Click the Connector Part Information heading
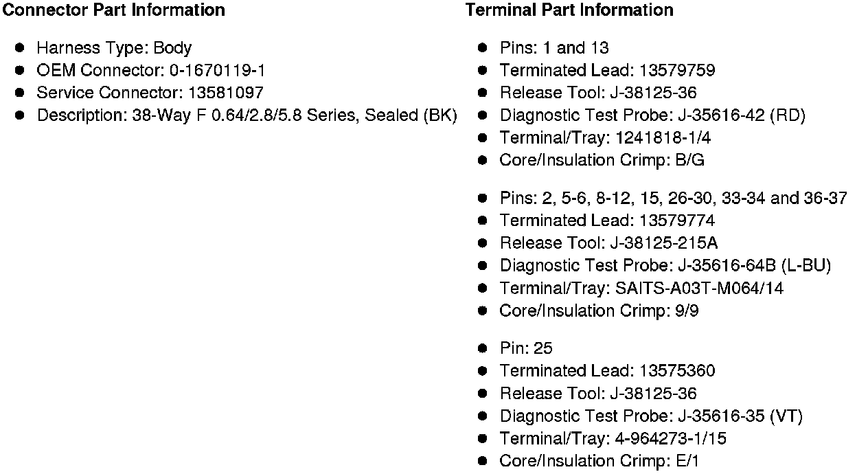Screen dimensions: 868x474 click(114, 10)
